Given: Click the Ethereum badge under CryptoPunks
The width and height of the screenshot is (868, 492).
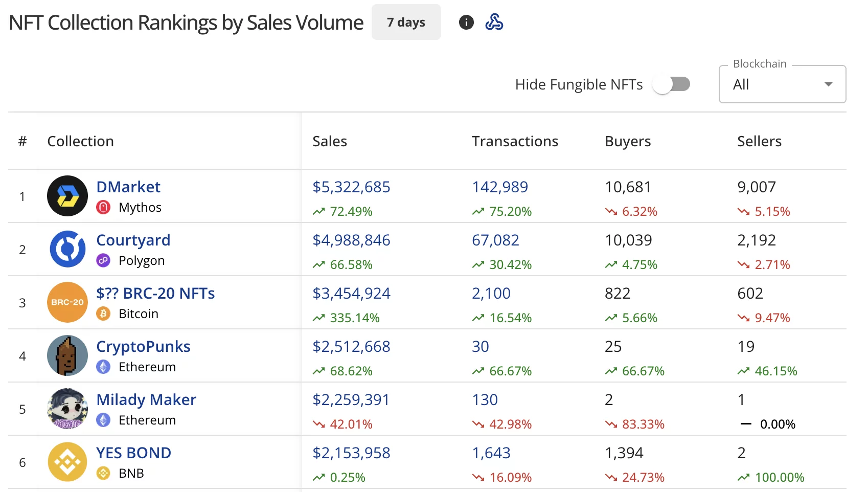Looking at the screenshot, I should [103, 367].
